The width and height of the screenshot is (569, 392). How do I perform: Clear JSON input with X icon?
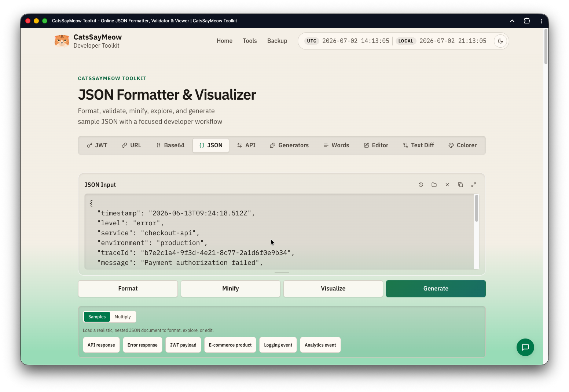click(x=447, y=185)
